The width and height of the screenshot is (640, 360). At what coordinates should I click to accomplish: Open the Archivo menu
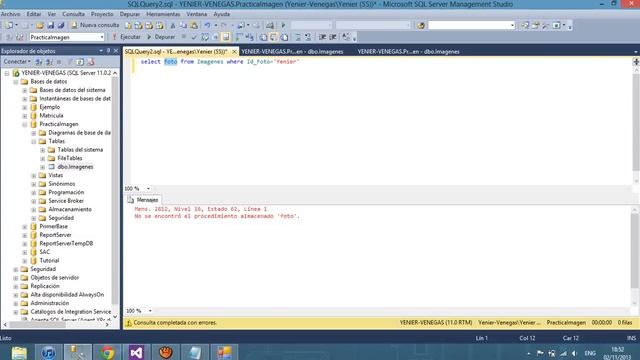11,14
